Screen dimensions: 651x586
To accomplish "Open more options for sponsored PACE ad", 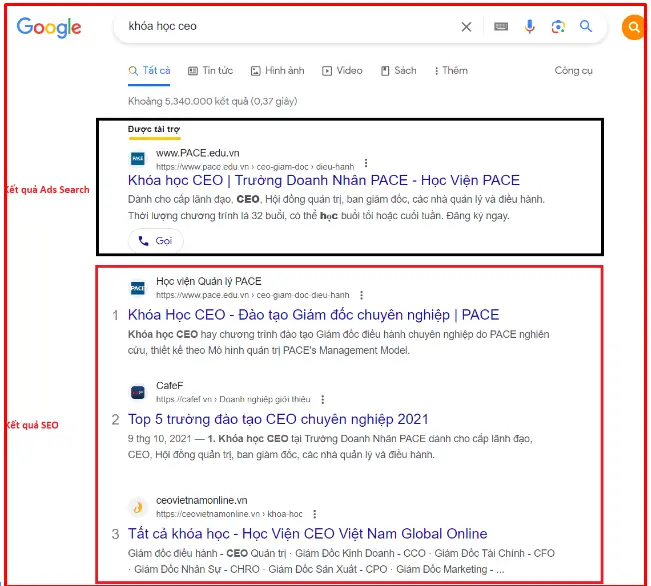I will point(366,163).
